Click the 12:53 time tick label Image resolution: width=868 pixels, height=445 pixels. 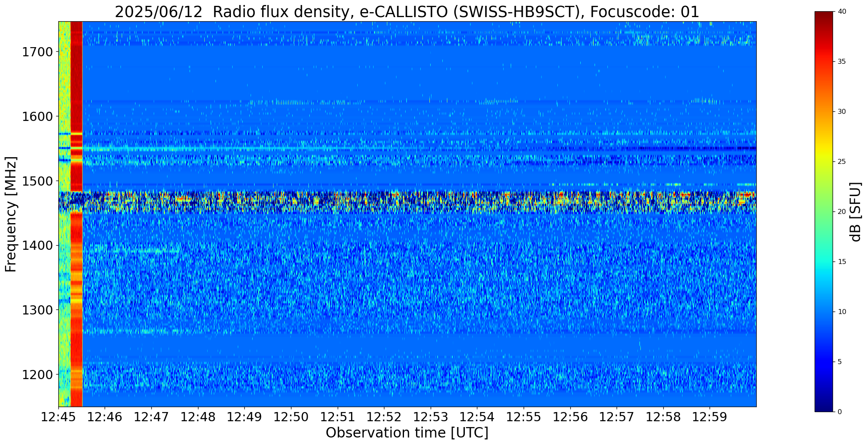click(x=431, y=417)
